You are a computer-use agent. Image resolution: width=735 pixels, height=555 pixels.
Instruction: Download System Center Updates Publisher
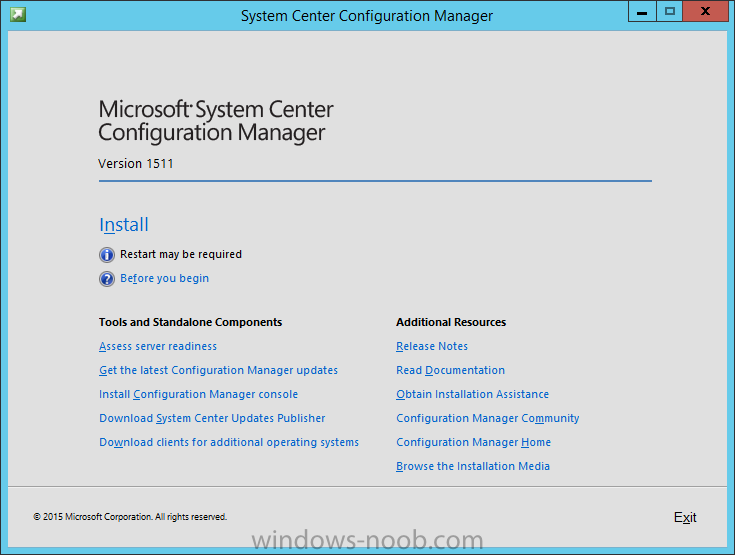coord(212,418)
